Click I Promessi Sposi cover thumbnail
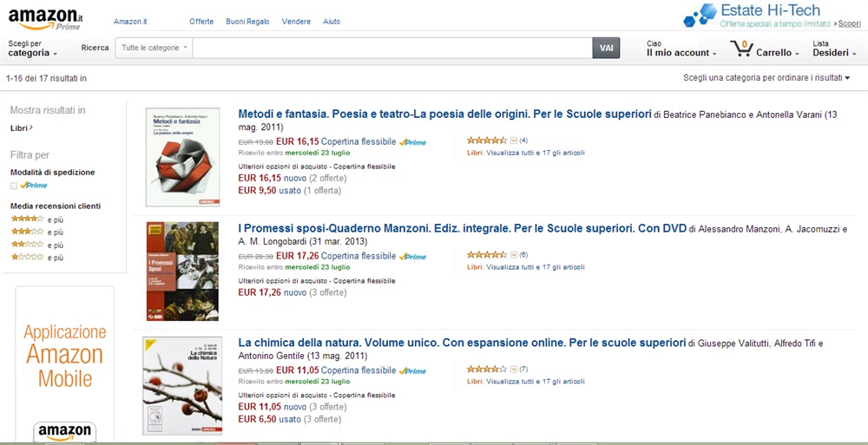 click(x=182, y=272)
